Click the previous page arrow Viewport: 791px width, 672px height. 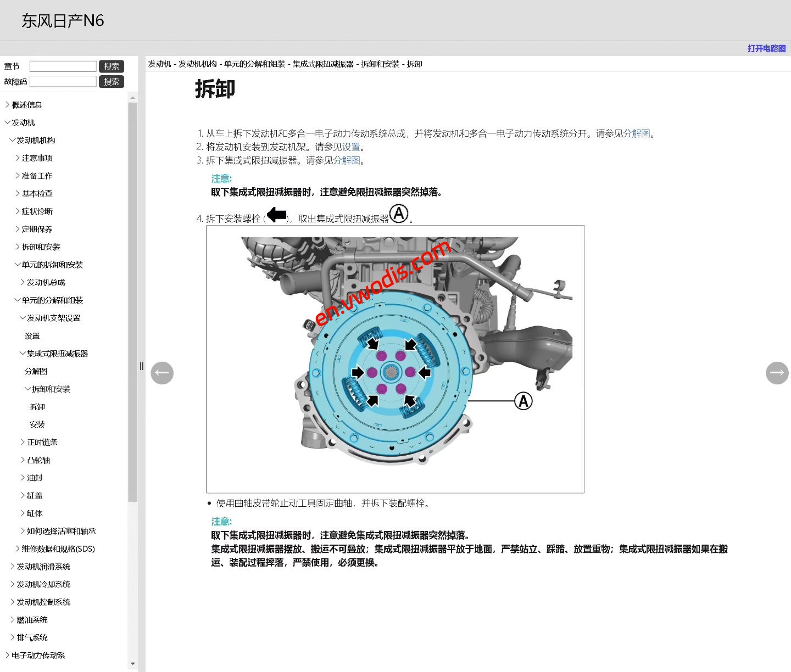[x=162, y=373]
